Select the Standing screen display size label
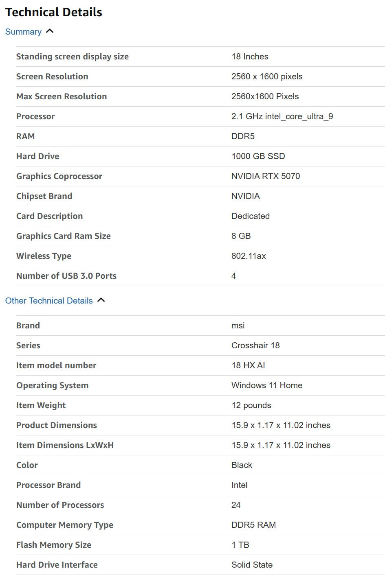This screenshot has height=588, width=385. (x=73, y=57)
